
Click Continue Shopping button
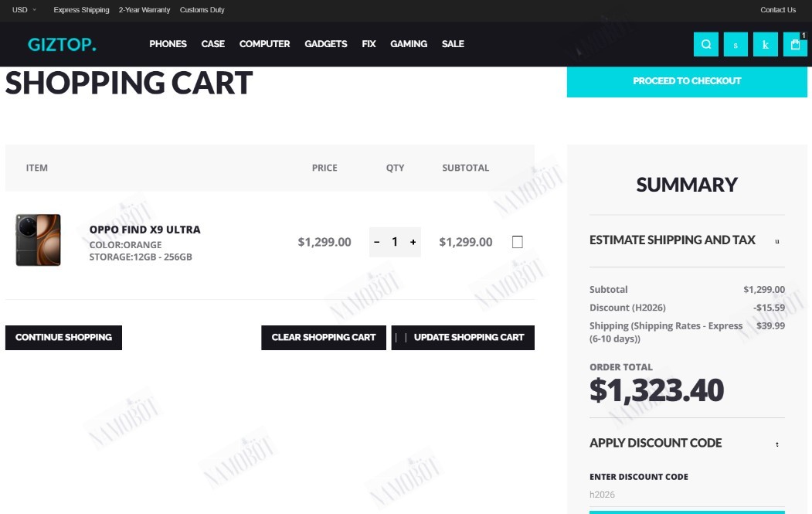tap(63, 337)
